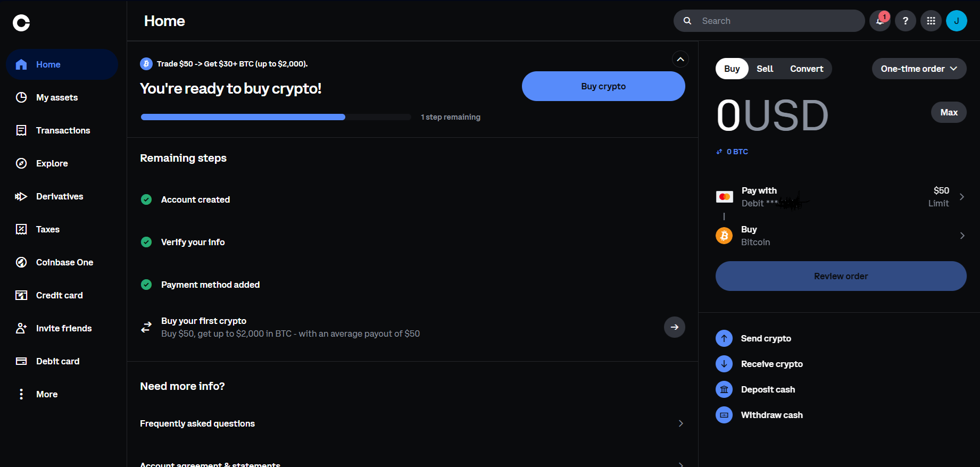Switch to the Convert option
Screen dimensions: 980x467
(806, 69)
